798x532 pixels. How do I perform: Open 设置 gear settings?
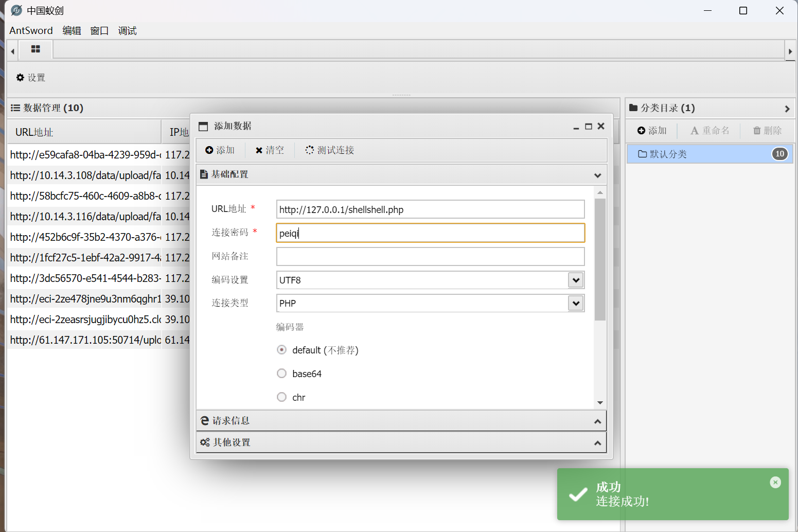(x=31, y=78)
